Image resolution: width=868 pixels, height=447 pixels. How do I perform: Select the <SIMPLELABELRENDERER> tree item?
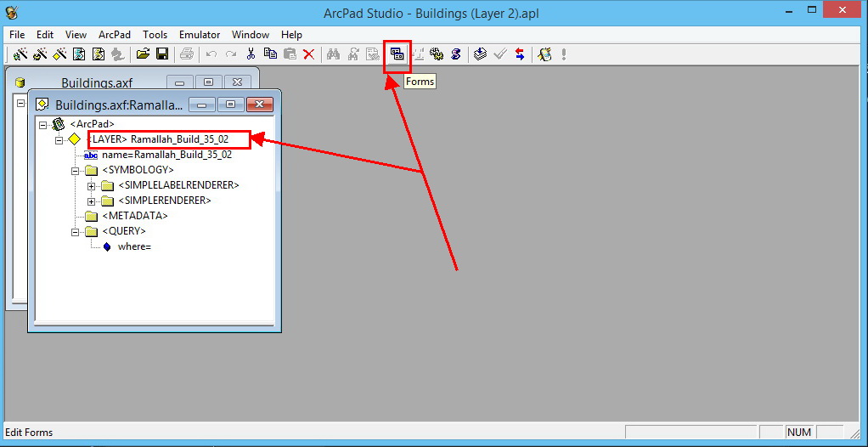pyautogui.click(x=179, y=185)
